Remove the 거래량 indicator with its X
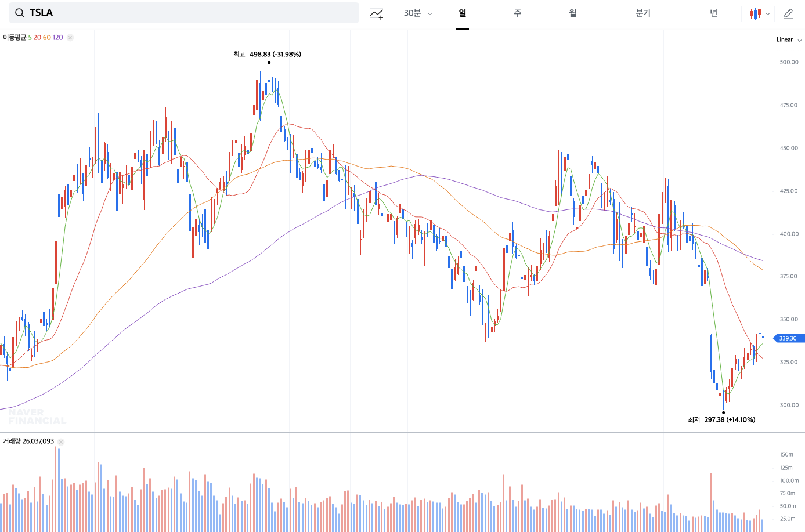Image resolution: width=805 pixels, height=532 pixels. click(61, 441)
